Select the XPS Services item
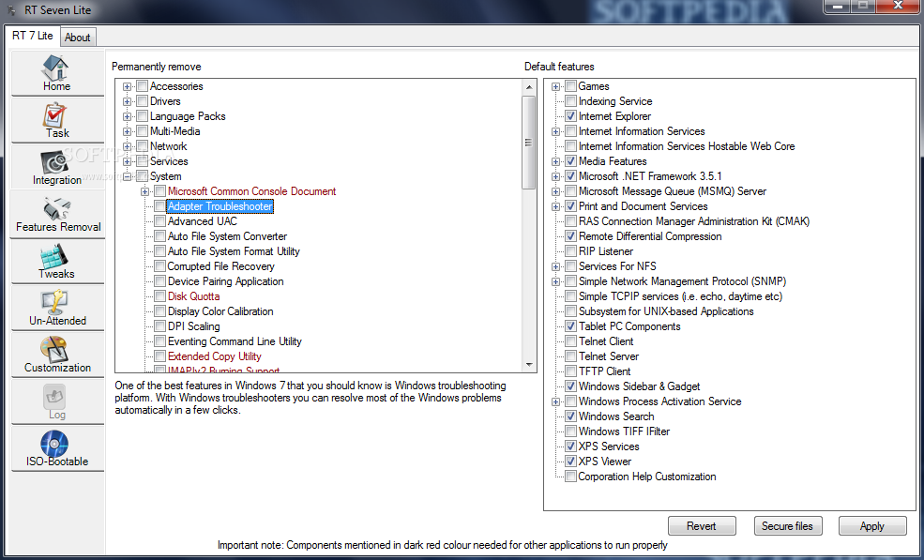The width and height of the screenshot is (924, 560). tap(609, 446)
